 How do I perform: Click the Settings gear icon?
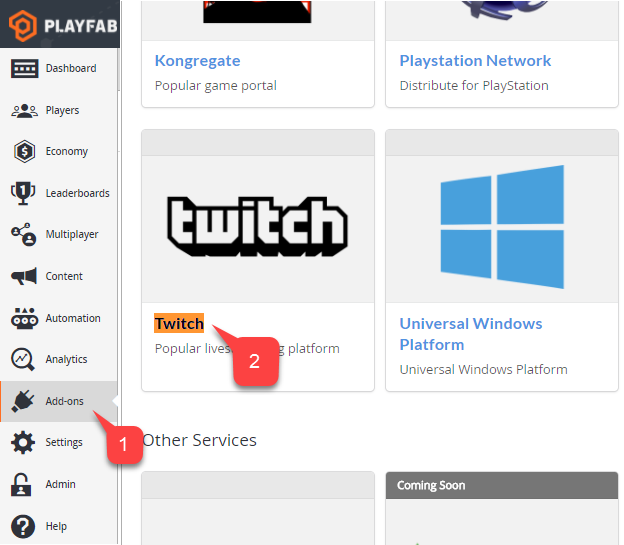pos(23,442)
